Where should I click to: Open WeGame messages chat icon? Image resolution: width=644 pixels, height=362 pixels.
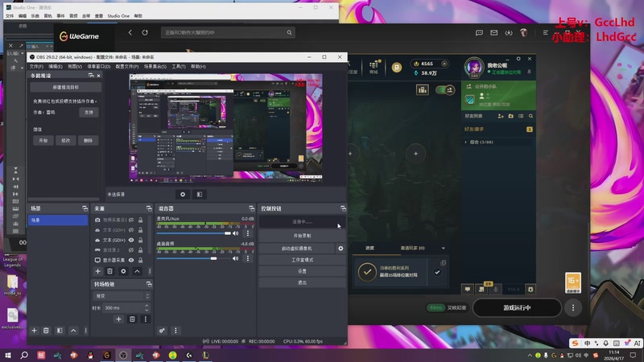point(479,32)
